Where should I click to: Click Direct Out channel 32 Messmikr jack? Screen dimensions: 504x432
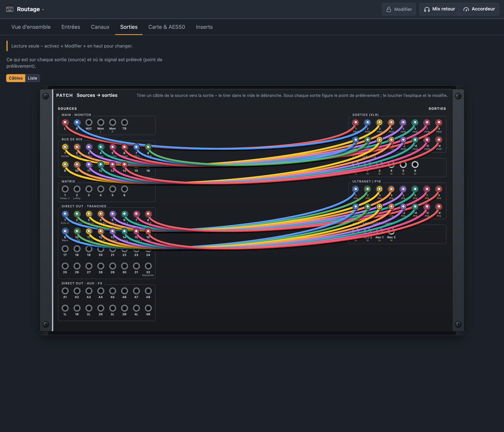pos(148,266)
